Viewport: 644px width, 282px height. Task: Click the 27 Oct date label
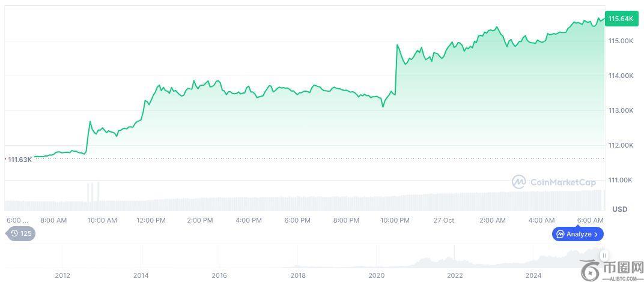(x=444, y=220)
